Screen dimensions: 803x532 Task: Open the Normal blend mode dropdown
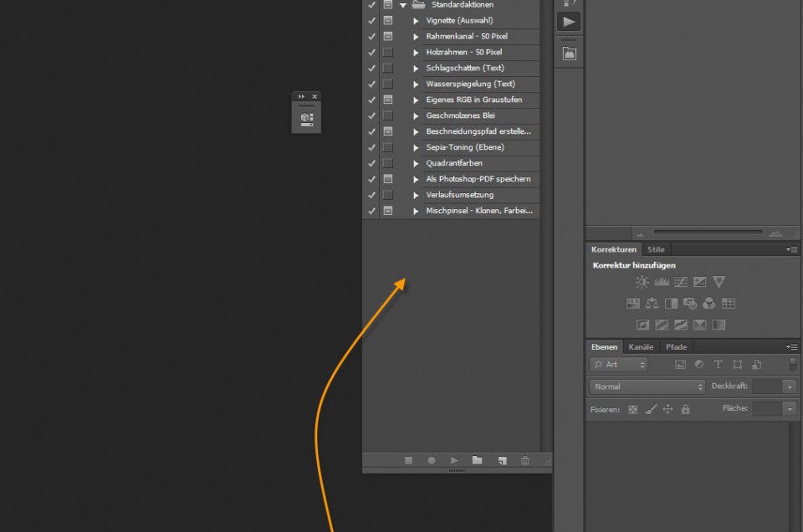coord(647,386)
